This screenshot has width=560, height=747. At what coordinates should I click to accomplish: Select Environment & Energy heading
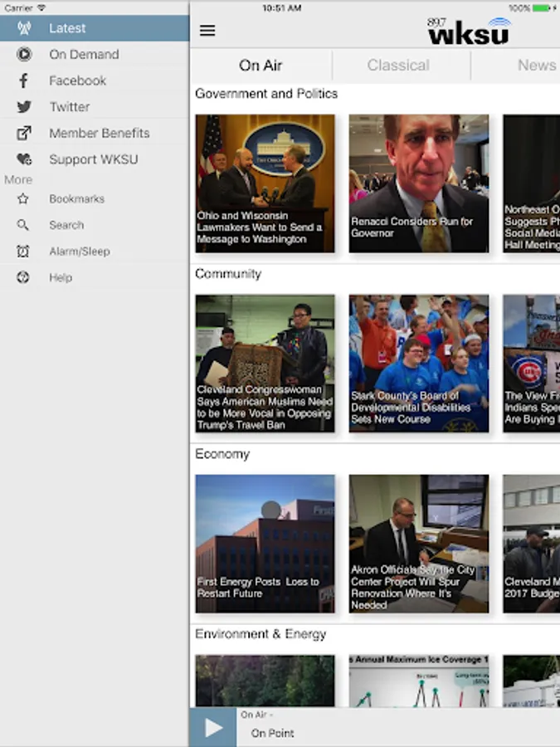click(261, 634)
